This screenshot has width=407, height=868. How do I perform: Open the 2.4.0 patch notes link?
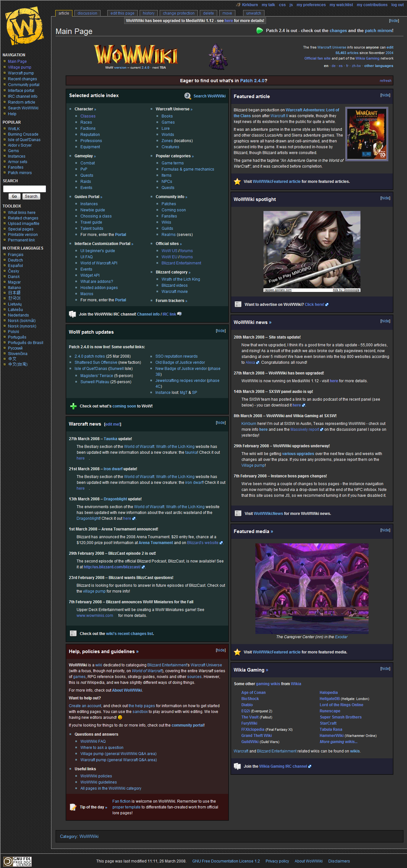pyautogui.click(x=90, y=356)
